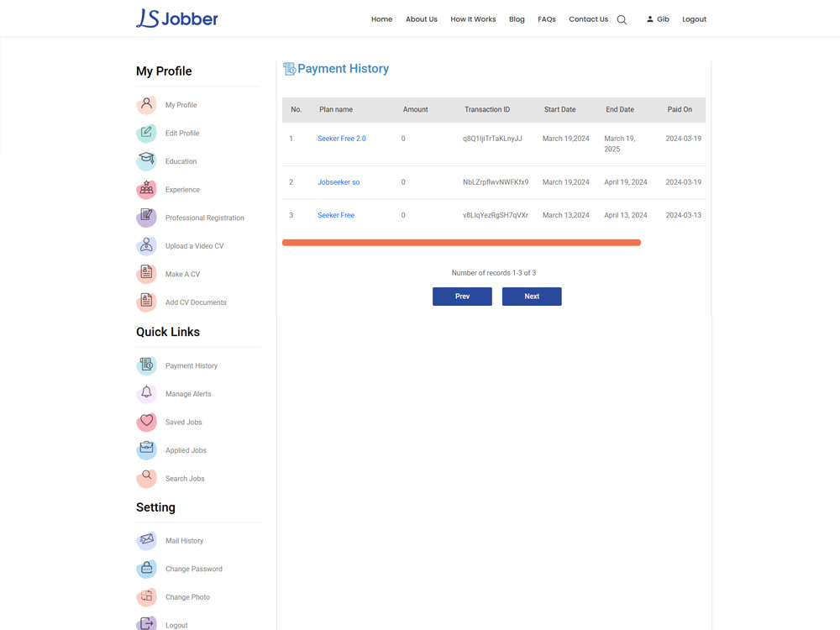The image size is (840, 630).
Task: Open Mail History setting link
Action: click(x=184, y=540)
